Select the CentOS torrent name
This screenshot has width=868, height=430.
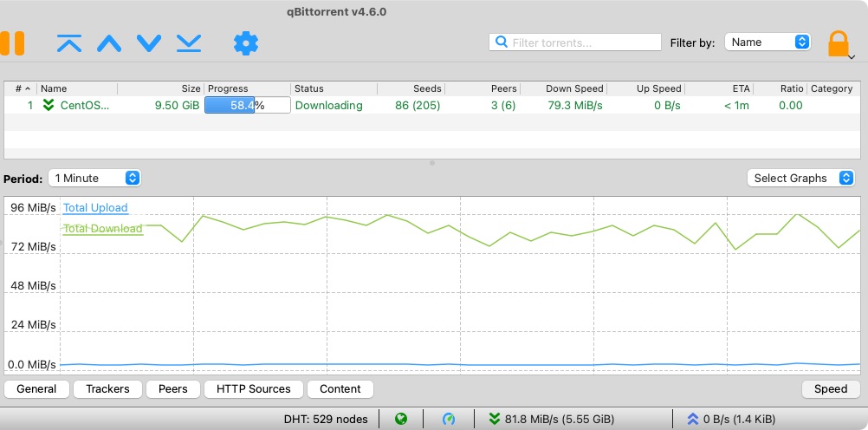(x=85, y=105)
